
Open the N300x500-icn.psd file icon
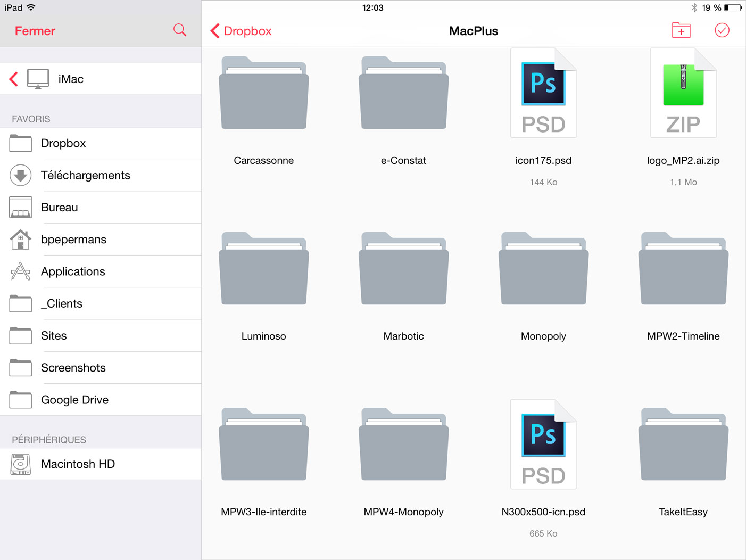[x=544, y=444]
